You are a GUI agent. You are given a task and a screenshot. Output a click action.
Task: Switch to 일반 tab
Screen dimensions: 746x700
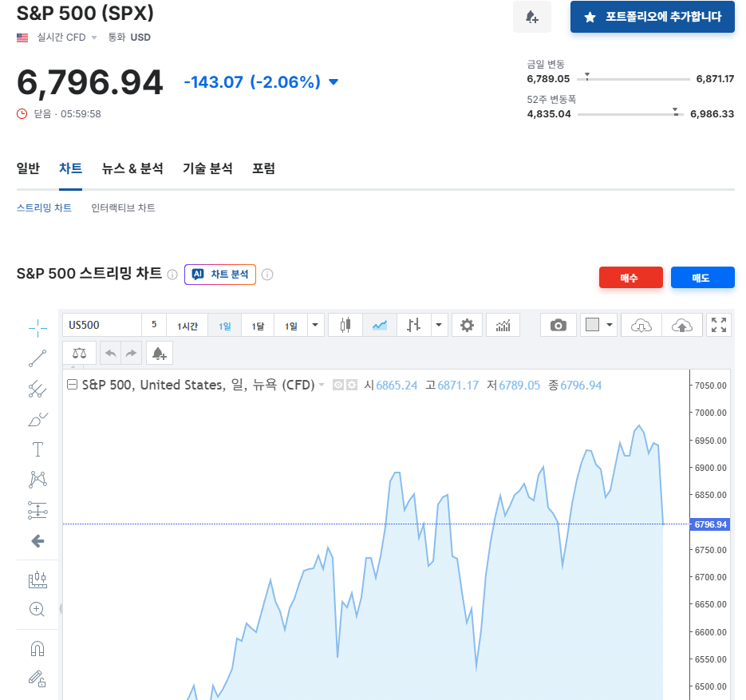coord(28,168)
